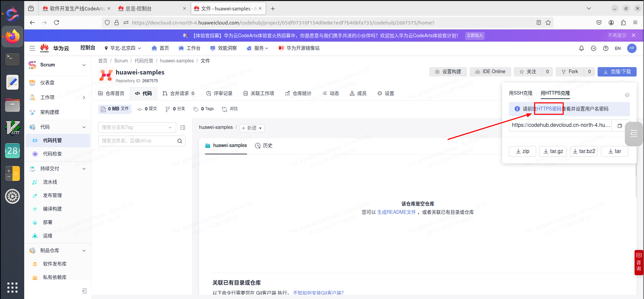
Task: Bookmark this page with the star icon
Action: point(548,22)
